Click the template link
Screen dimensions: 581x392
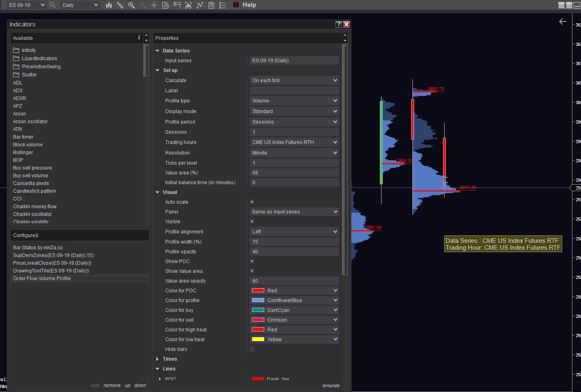click(331, 385)
